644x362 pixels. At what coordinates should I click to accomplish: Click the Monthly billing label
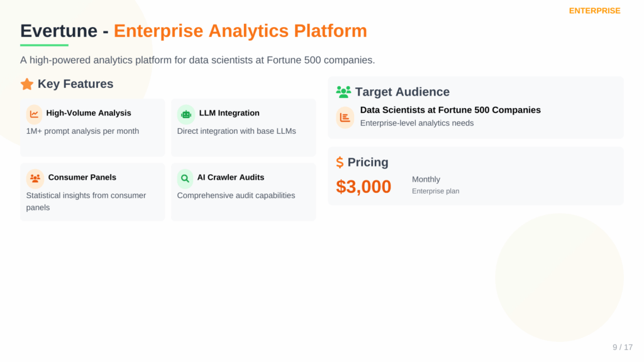coord(426,179)
